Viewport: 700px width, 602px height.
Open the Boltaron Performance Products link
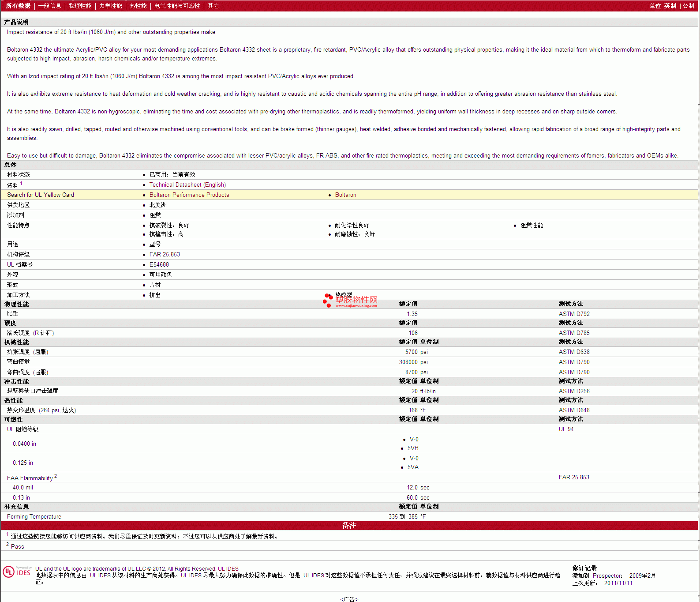[189, 195]
